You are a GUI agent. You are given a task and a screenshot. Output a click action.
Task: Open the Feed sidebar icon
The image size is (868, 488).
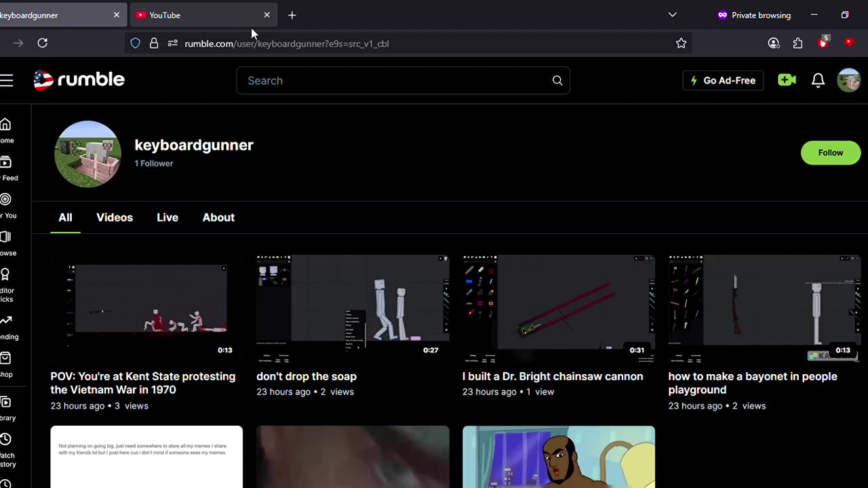coord(6,168)
